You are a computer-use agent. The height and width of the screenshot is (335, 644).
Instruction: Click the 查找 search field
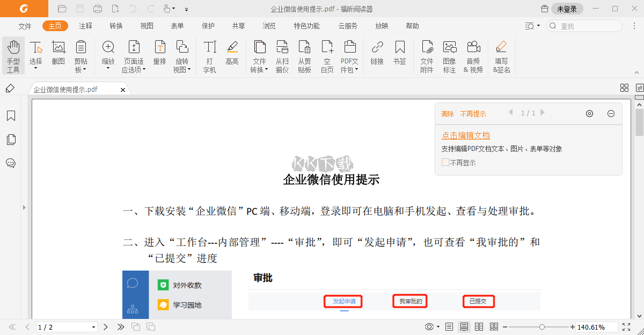tap(585, 25)
